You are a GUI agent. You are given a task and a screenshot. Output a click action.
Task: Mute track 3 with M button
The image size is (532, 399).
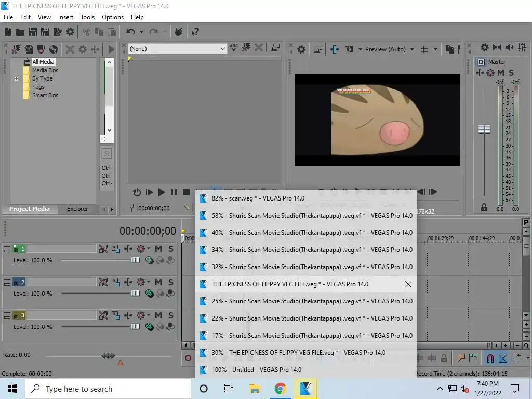[x=158, y=315]
